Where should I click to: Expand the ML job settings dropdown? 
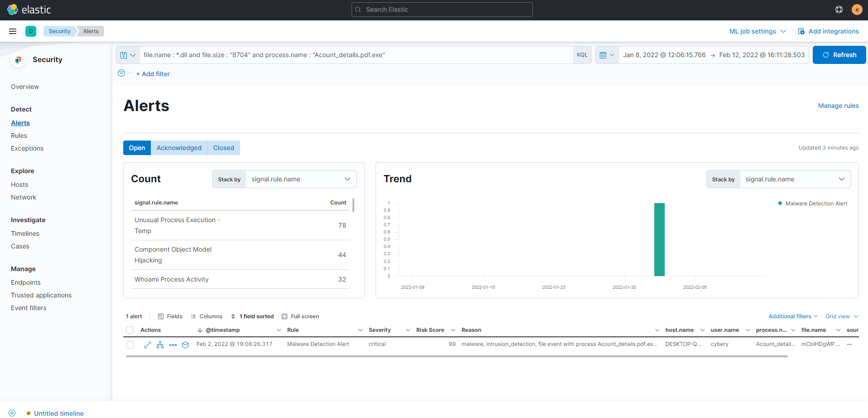pyautogui.click(x=757, y=31)
